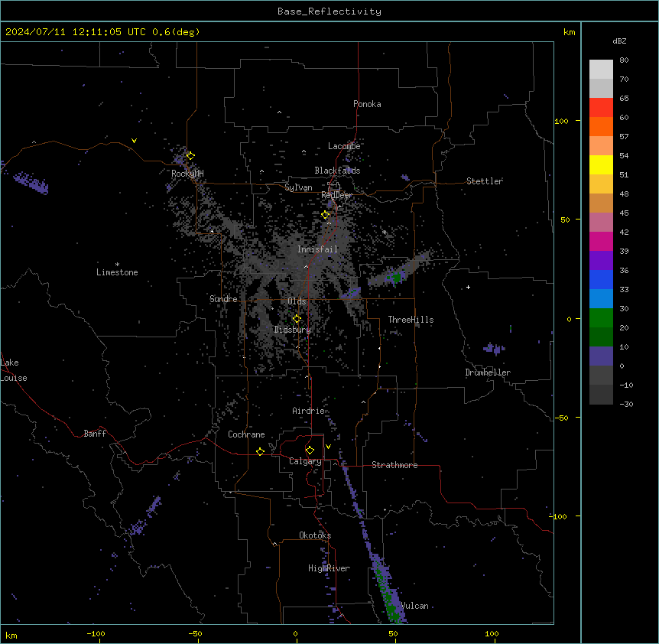Click the RockyMH label
The height and width of the screenshot is (644, 659).
pyautogui.click(x=187, y=174)
